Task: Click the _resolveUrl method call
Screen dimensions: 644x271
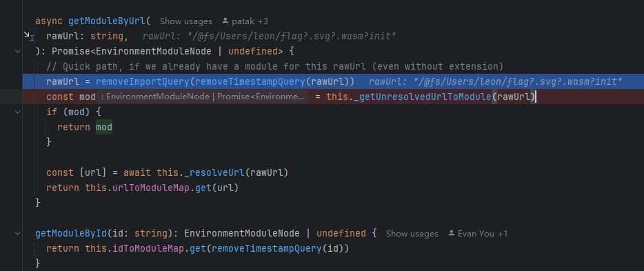Action: click(x=215, y=172)
